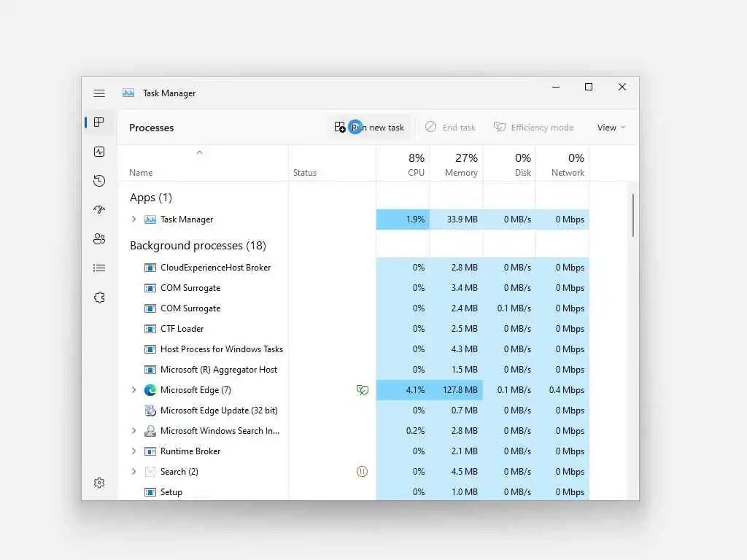The image size is (747, 560).
Task: Expand the Task Manager app row
Action: click(134, 219)
